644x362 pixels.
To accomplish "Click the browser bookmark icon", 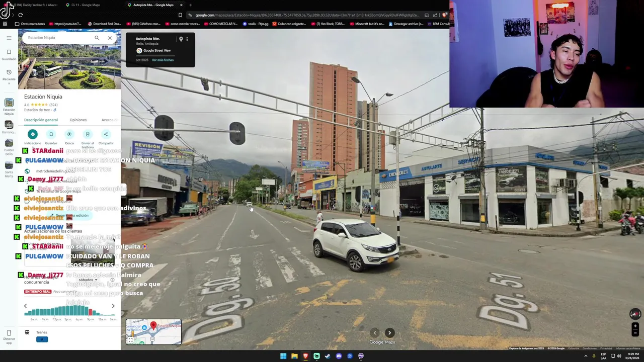I will click(180, 15).
